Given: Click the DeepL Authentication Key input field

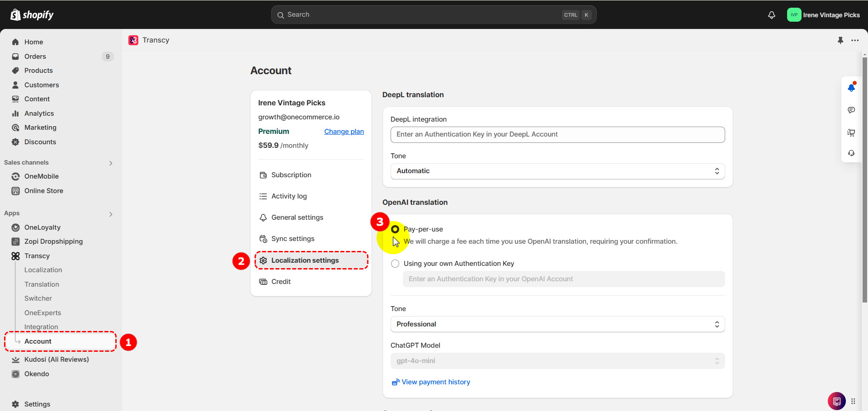Looking at the screenshot, I should tap(557, 135).
